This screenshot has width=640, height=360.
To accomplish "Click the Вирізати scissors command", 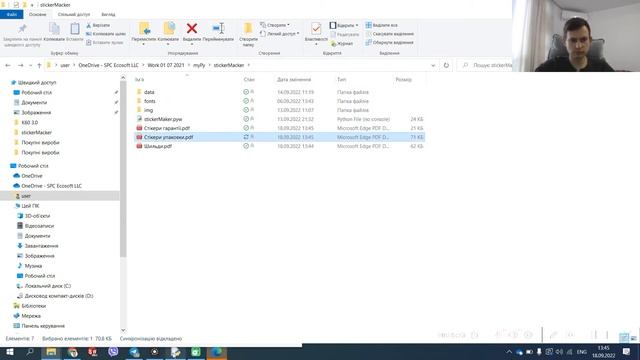I will (x=98, y=25).
